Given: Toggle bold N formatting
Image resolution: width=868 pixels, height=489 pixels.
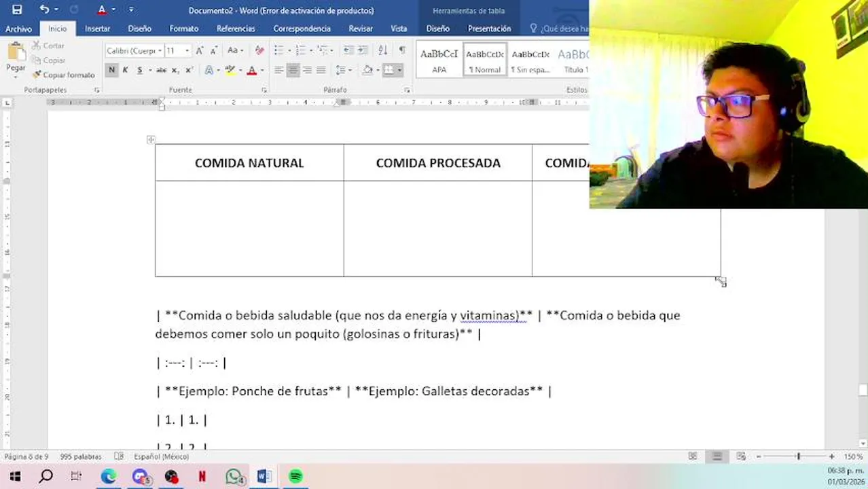Looking at the screenshot, I should click(111, 70).
